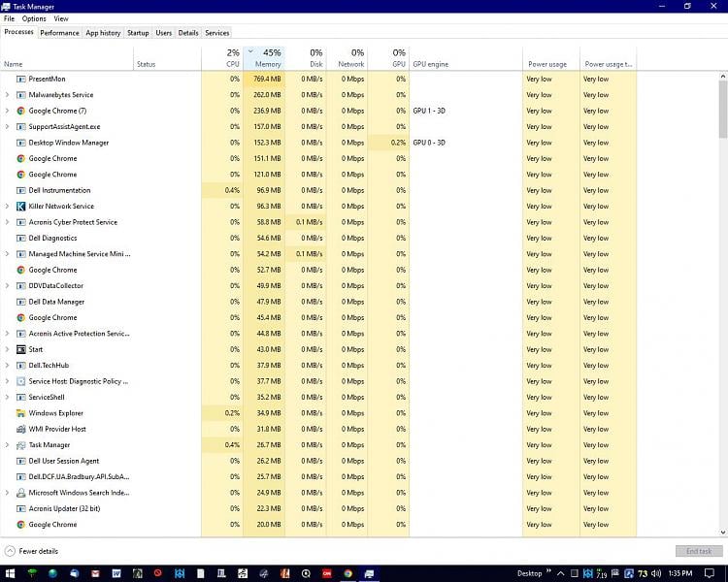Expand the DDVDataCollector row
Screen dimensions: 728x582
tap(7, 286)
